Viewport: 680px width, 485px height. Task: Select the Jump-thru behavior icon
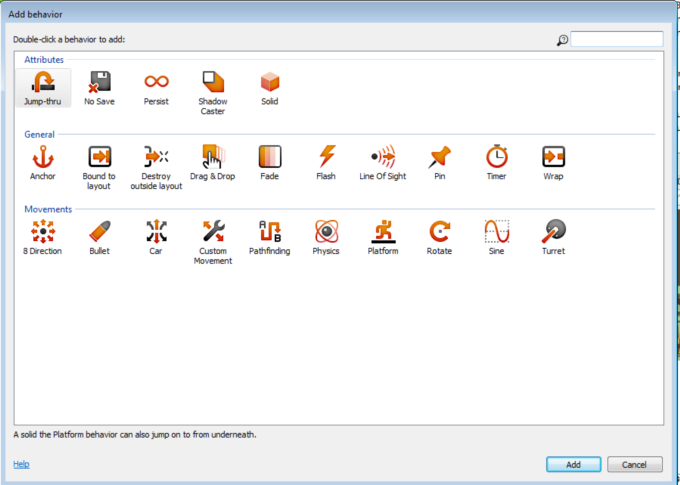[x=43, y=88]
